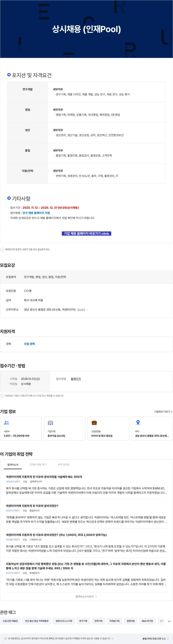Click the exclamation icon next to 채용정보 notice

[x=2, y=249]
